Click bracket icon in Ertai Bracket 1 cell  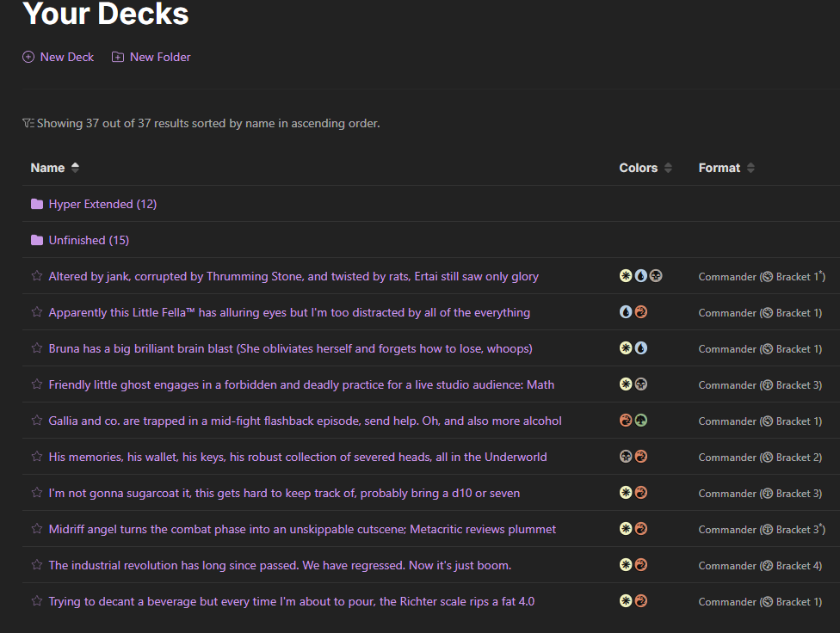coord(768,276)
